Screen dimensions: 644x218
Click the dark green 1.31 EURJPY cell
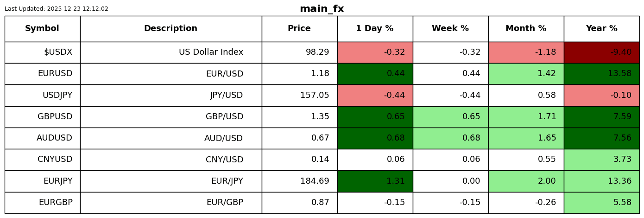click(375, 181)
